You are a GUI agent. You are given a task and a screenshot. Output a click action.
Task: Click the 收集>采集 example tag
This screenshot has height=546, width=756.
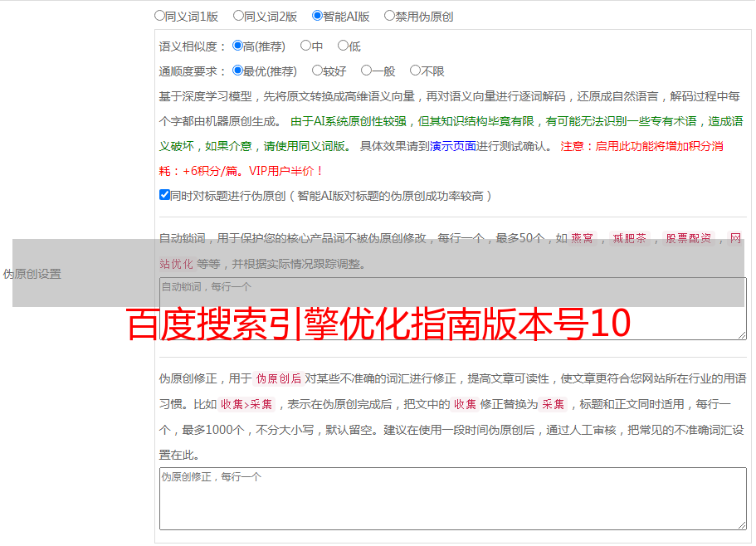pyautogui.click(x=246, y=404)
